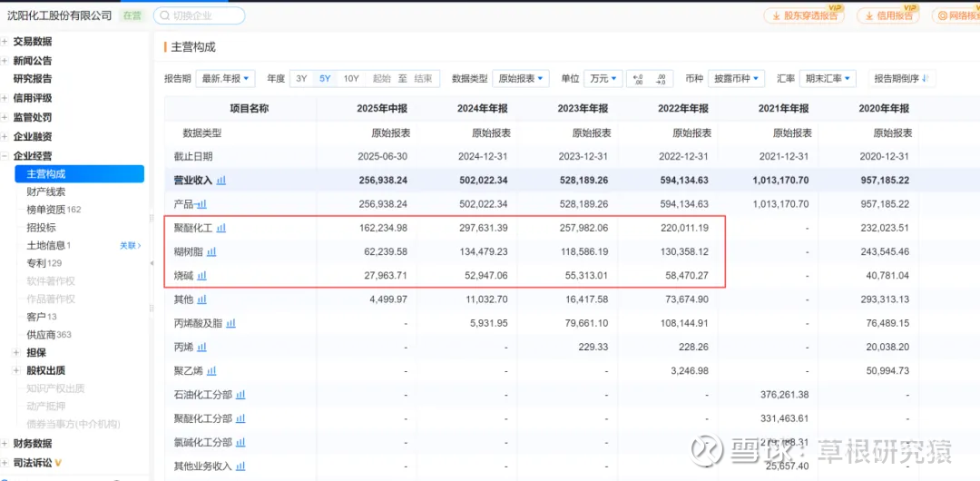This screenshot has width=980, height=481.
Task: Expand the 交易数据 tree node
Action: pyautogui.click(x=5, y=42)
